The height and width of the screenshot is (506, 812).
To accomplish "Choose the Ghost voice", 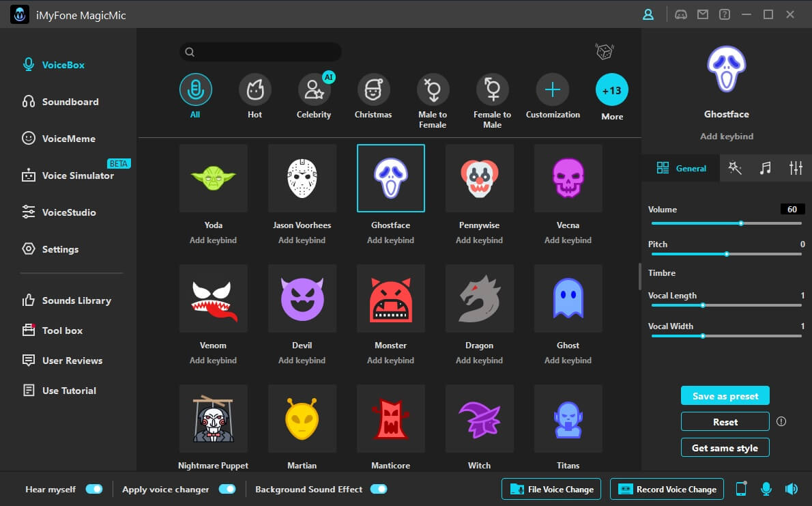I will coord(568,298).
